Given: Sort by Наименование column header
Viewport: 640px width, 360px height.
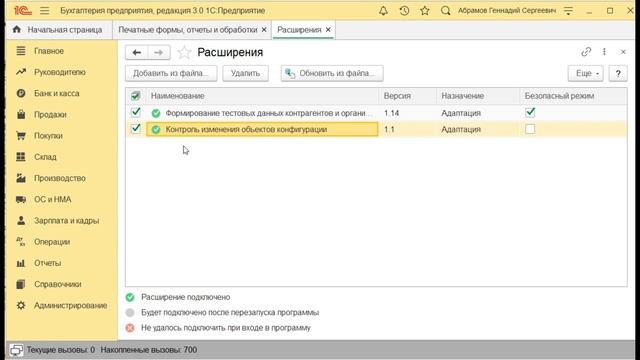Looking at the screenshot, I should [x=262, y=96].
